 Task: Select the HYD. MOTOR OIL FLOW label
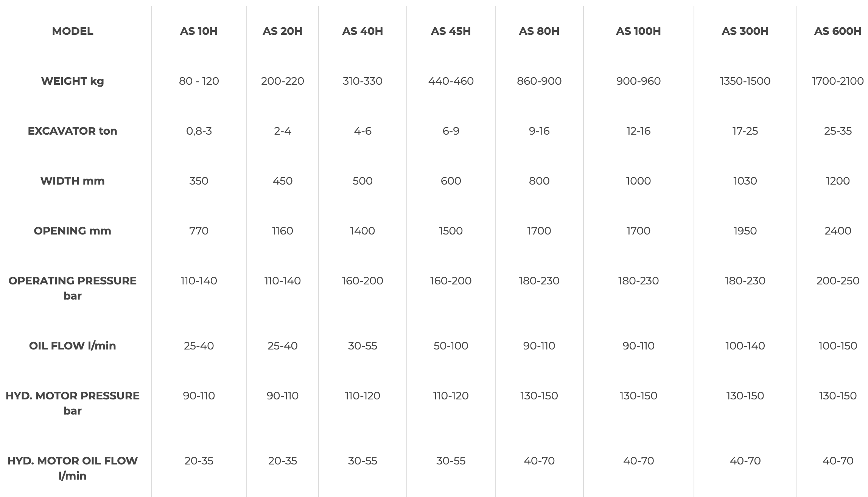tap(72, 468)
